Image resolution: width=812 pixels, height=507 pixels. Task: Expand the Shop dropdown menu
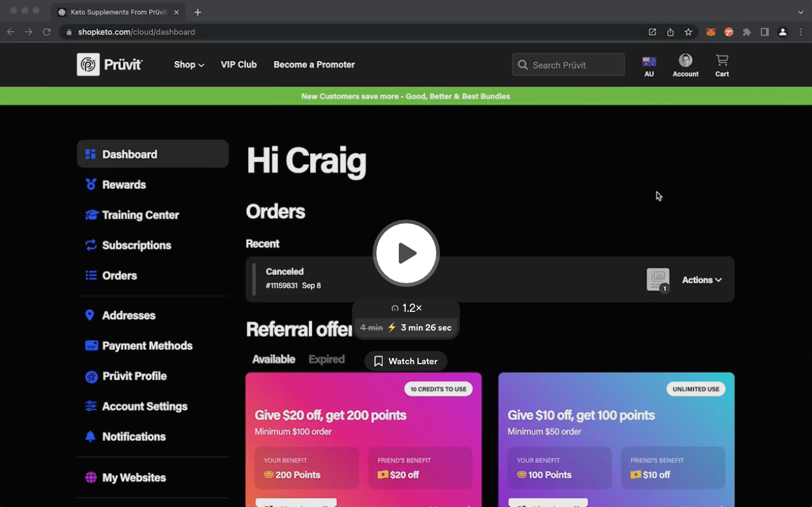point(189,64)
